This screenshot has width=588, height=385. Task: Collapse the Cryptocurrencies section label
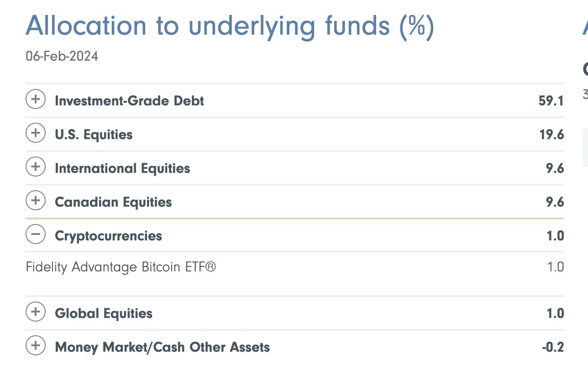pos(108,236)
